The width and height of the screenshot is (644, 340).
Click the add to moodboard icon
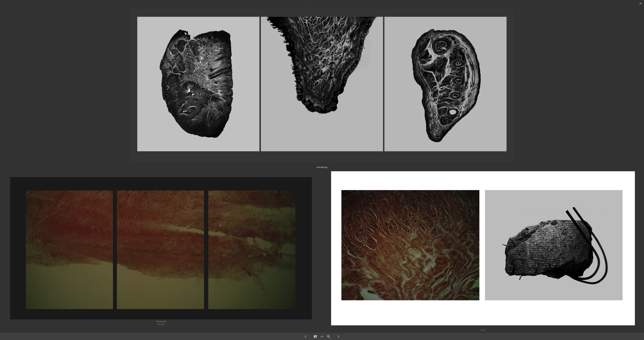pos(315,337)
